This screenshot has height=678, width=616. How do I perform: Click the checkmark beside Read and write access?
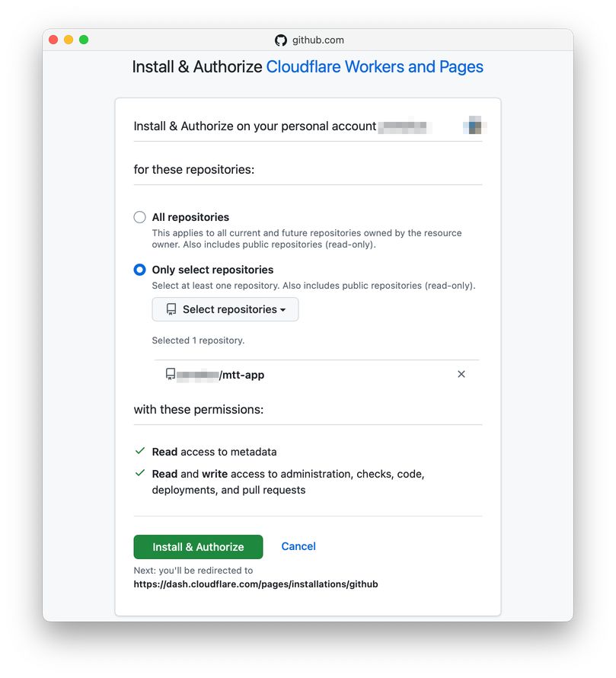140,473
